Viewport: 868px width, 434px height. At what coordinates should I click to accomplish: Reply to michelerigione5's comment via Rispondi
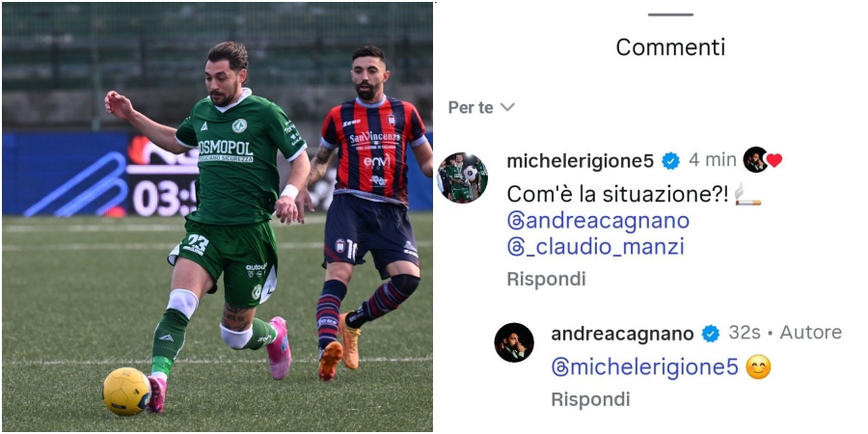[x=546, y=279]
